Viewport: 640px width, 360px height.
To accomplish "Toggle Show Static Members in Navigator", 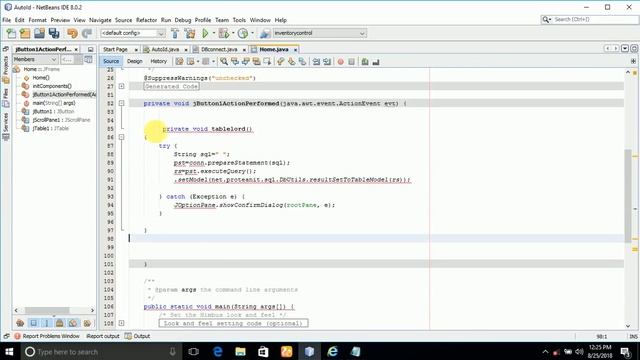I will (47, 323).
